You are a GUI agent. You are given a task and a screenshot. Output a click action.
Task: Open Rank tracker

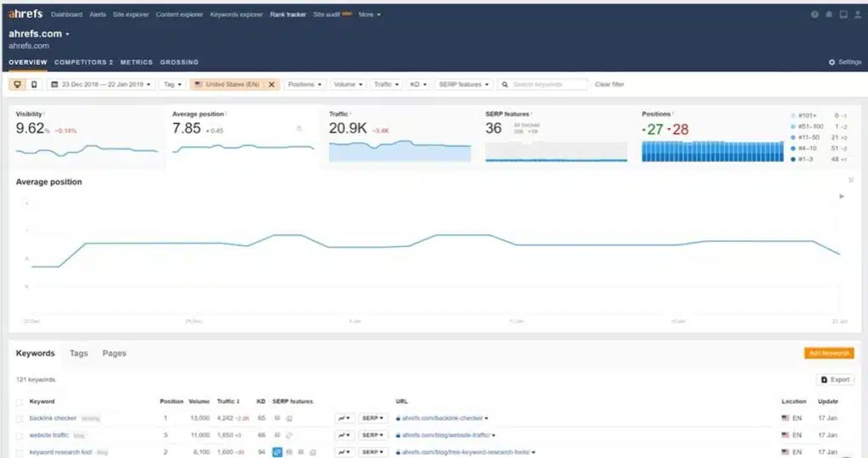288,14
